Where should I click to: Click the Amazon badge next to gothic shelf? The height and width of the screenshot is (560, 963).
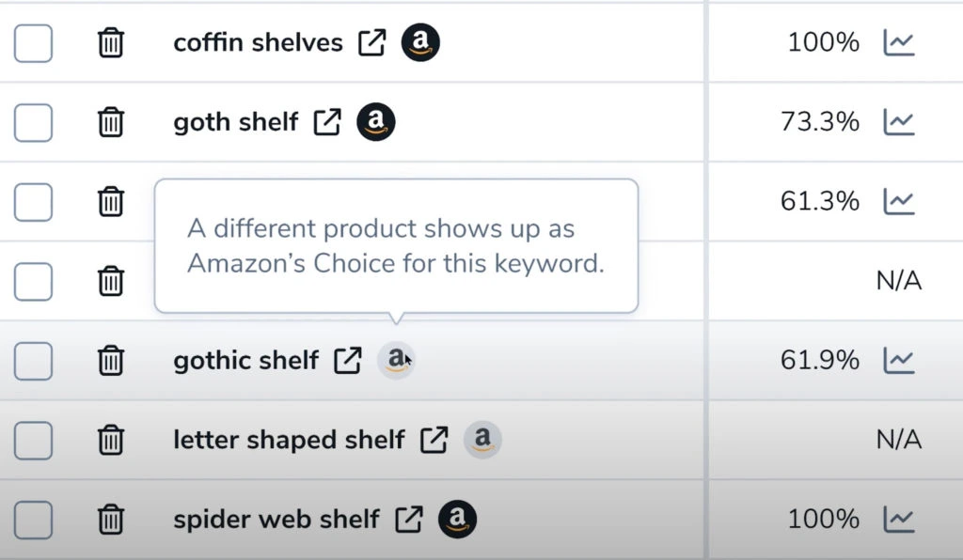[x=395, y=360]
